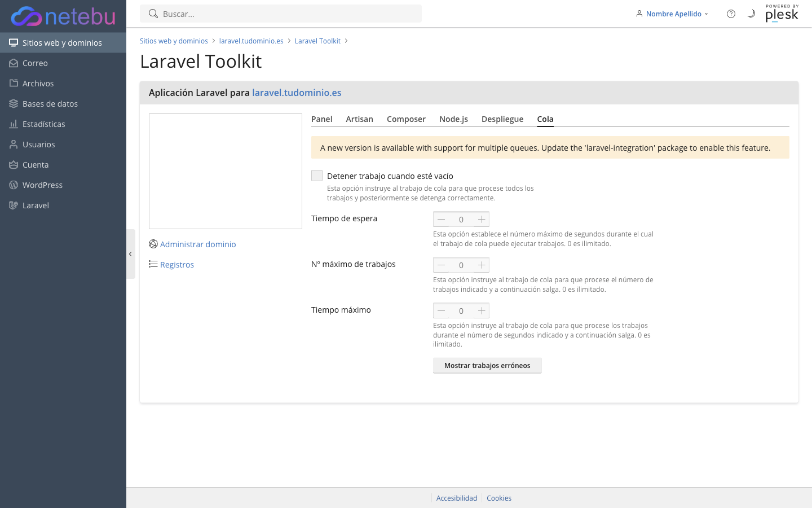Click the Laravel Toolkit breadcrumb link
Viewport: 812px width, 508px height.
(317, 41)
